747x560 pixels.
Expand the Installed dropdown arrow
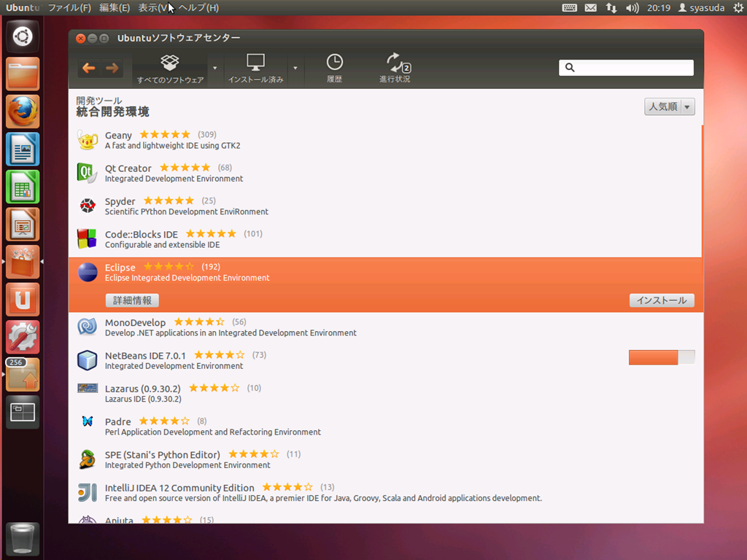[x=295, y=69]
